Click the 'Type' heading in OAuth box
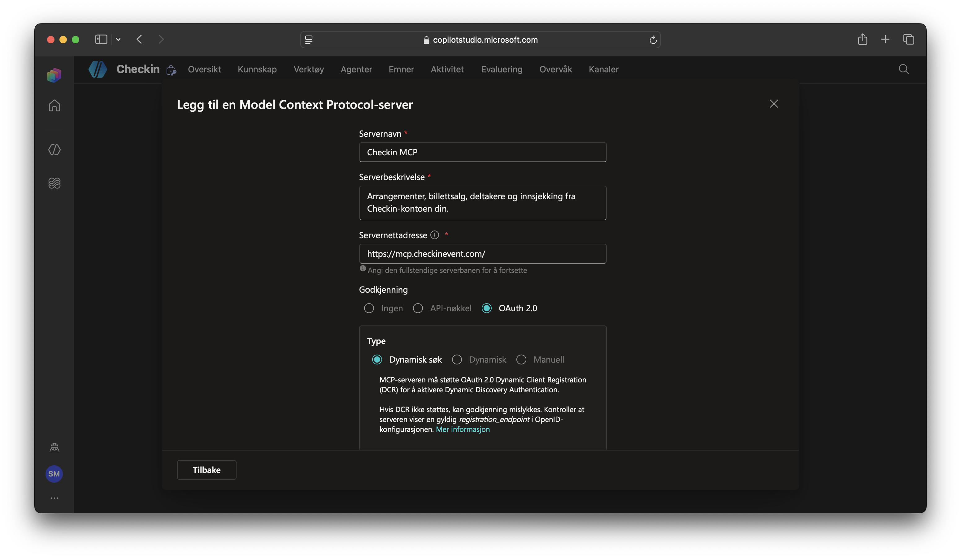Screen dimensions: 961x560 (x=376, y=341)
